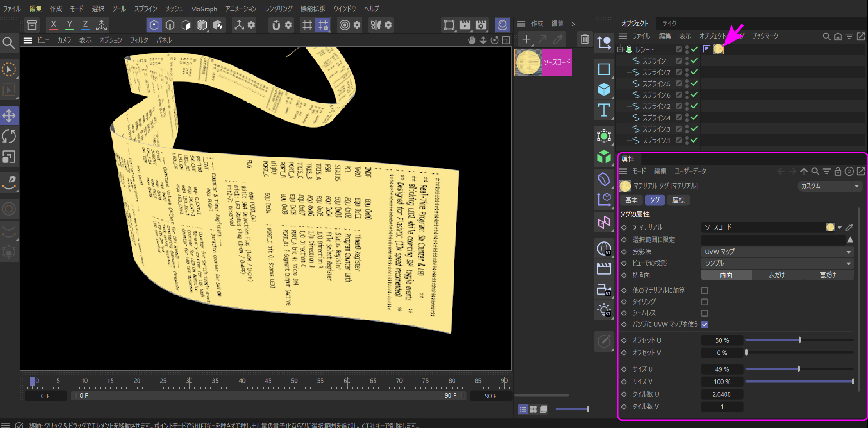868x428 pixels.
Task: Add a Cube primitive from side palette
Action: 604,89
